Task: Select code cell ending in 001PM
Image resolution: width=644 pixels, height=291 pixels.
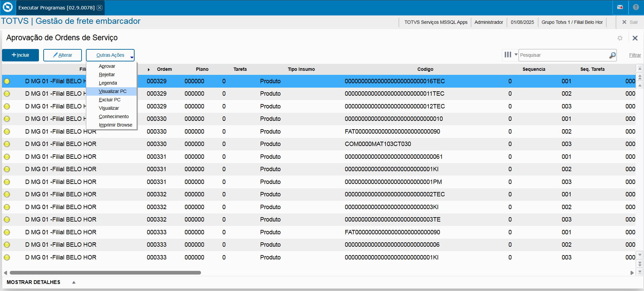Action: [393, 182]
